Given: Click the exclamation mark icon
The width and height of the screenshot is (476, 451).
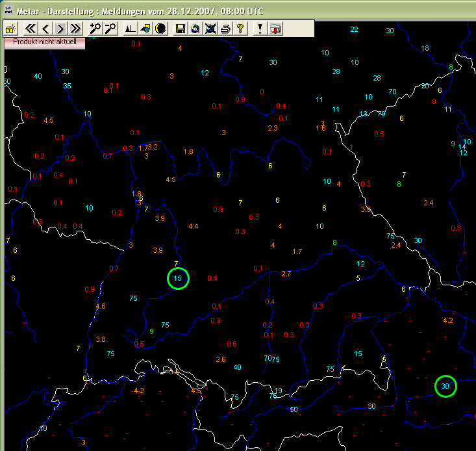Looking at the screenshot, I should (260, 29).
